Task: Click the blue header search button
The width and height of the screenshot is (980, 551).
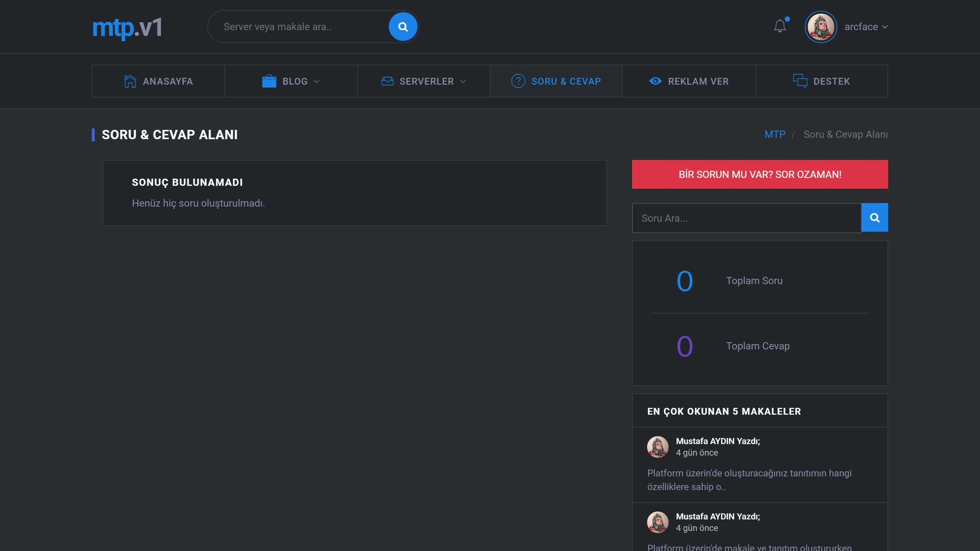Action: tap(403, 27)
